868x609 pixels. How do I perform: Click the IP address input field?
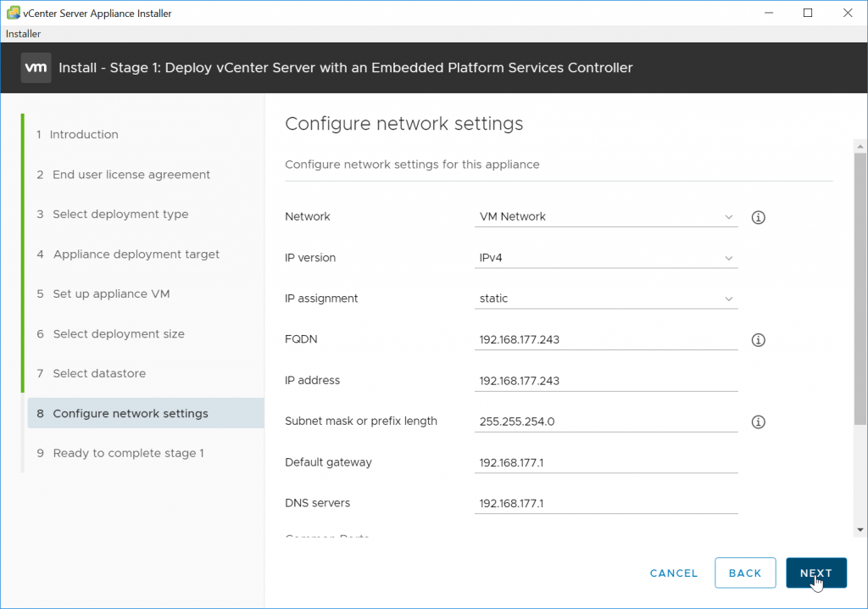pyautogui.click(x=606, y=381)
